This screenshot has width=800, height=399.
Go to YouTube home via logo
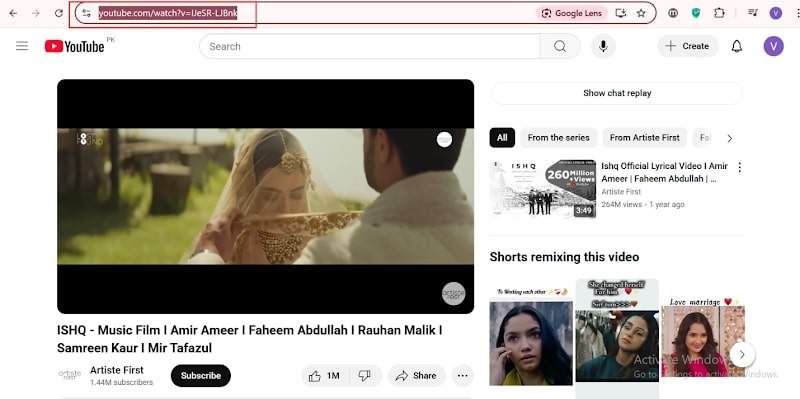pos(74,46)
